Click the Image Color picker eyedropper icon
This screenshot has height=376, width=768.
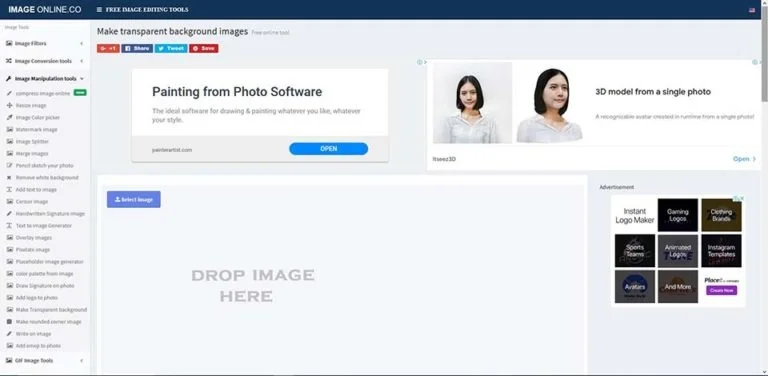(9, 118)
